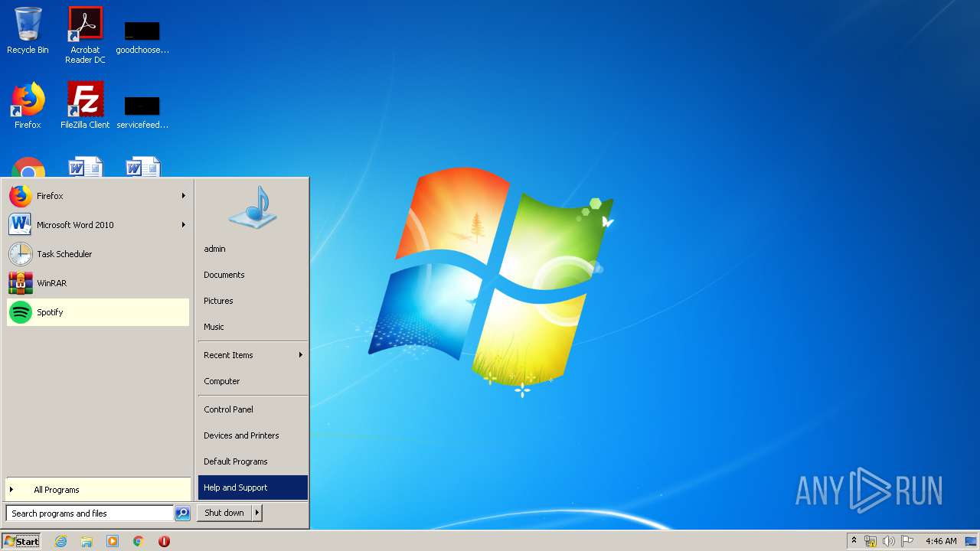Select the Firefox desktop shortcut
This screenshot has width=980, height=551.
coord(28,106)
